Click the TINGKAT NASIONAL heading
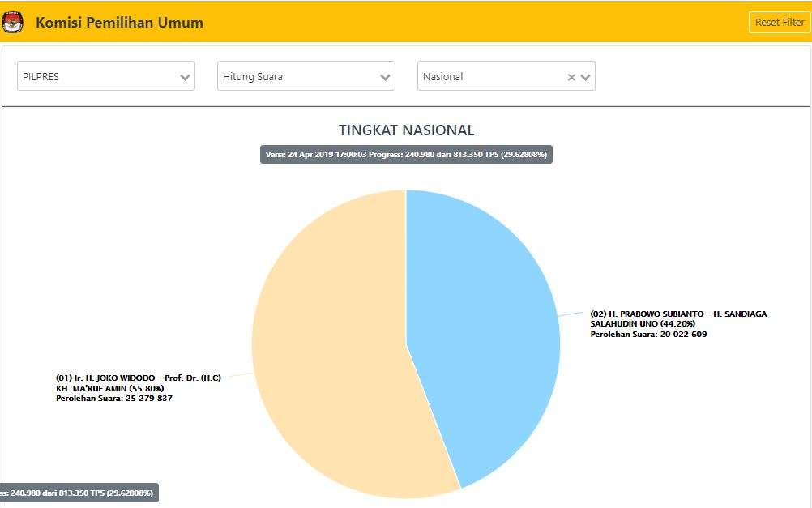The width and height of the screenshot is (812, 508). coord(407,130)
